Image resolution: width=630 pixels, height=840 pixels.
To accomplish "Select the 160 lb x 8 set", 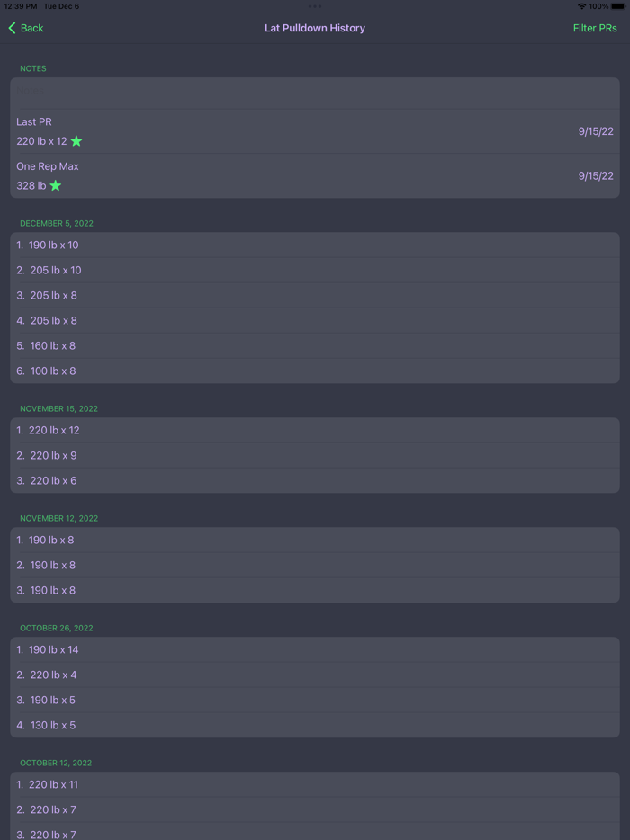I will 315,345.
